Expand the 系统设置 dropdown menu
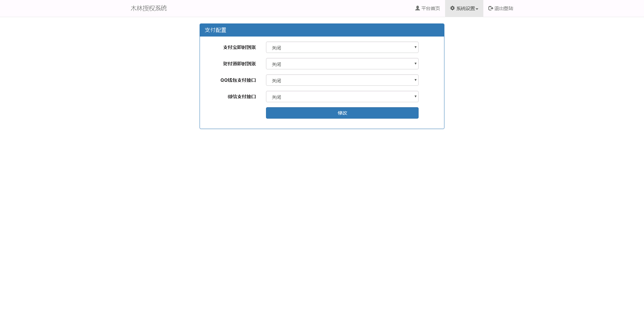 [x=464, y=8]
